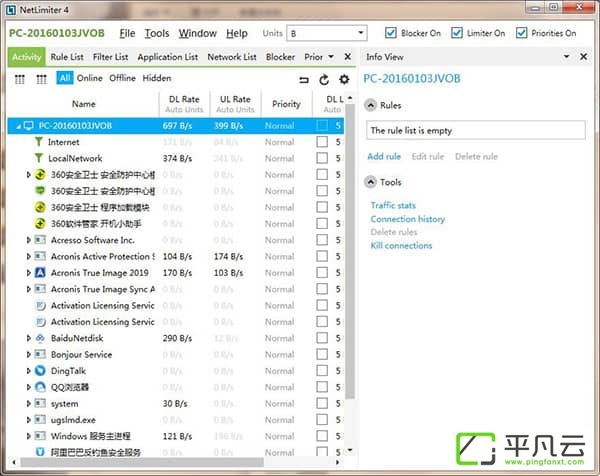Click the collapse-all arrow icon in toolbar
Viewport: 600px width, 476px height.
pyautogui.click(x=304, y=80)
